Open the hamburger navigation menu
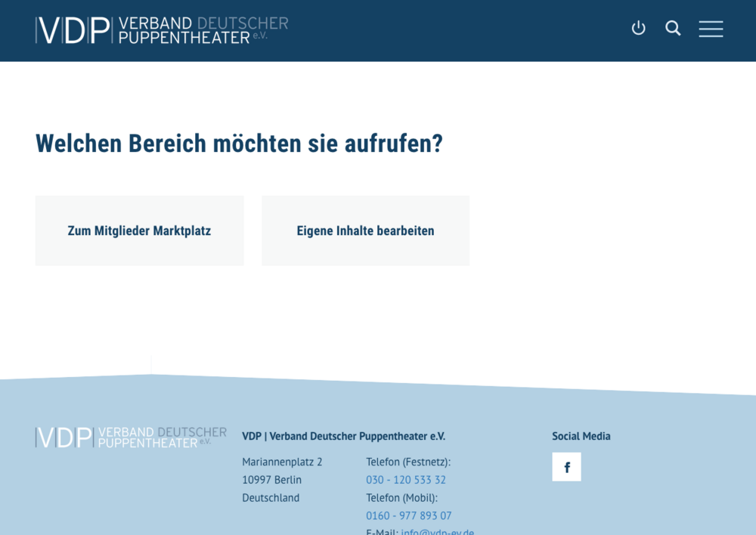The image size is (756, 535). (711, 29)
